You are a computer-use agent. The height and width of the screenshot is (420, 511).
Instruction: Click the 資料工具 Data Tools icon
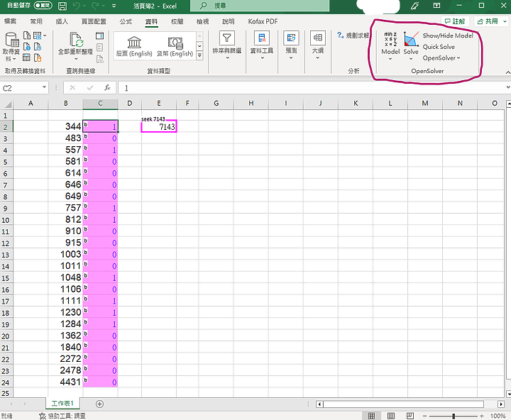pos(262,38)
